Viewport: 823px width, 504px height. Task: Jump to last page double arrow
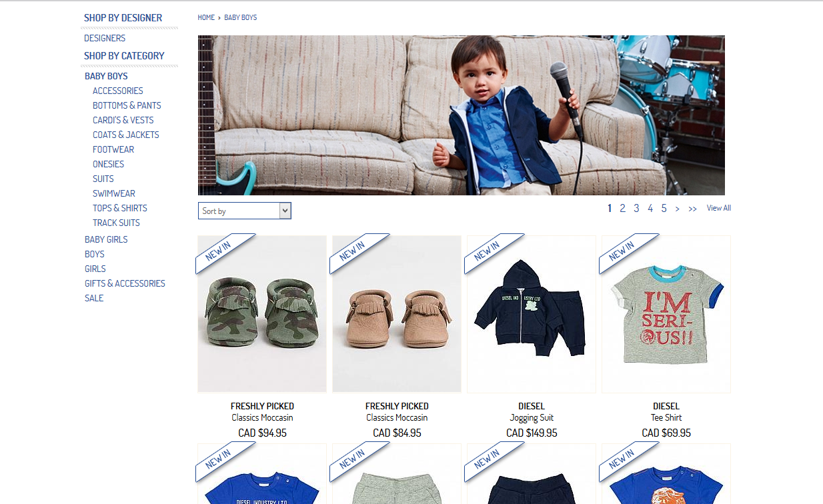coord(692,209)
